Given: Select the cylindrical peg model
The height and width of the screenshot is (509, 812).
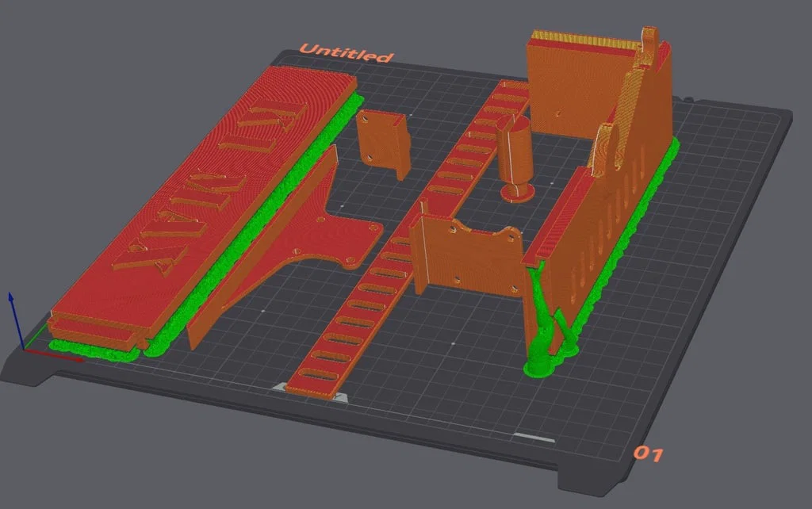Looking at the screenshot, I should tap(515, 158).
